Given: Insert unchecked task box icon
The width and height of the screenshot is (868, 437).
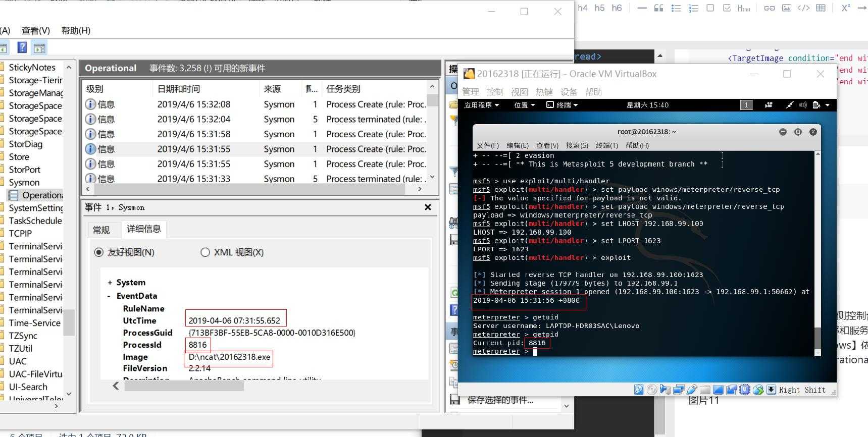Looking at the screenshot, I should click(x=710, y=8).
